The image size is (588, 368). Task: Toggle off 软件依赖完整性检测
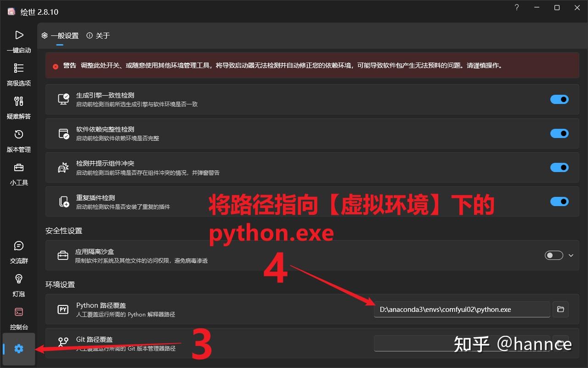pyautogui.click(x=559, y=133)
